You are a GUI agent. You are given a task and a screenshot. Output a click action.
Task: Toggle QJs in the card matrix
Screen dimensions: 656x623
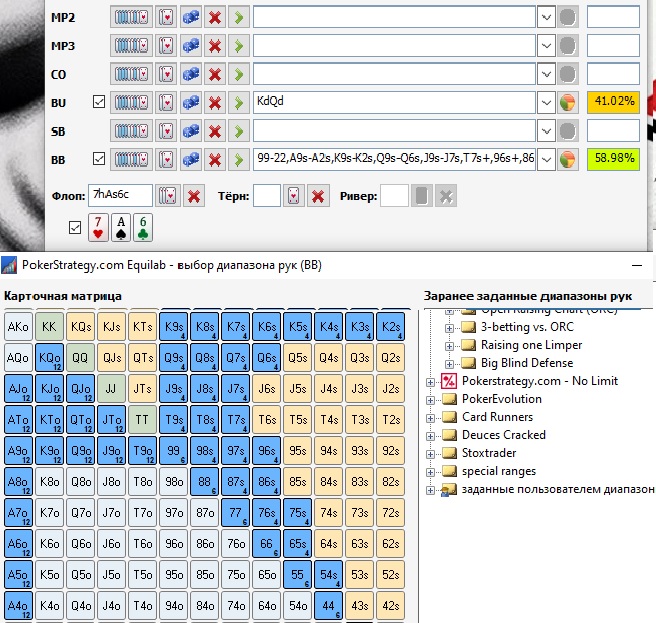(x=112, y=358)
